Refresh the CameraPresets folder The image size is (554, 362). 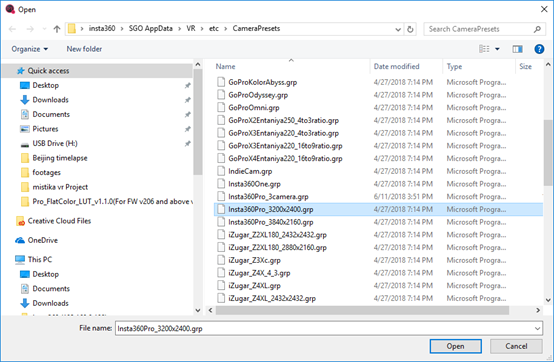click(410, 29)
